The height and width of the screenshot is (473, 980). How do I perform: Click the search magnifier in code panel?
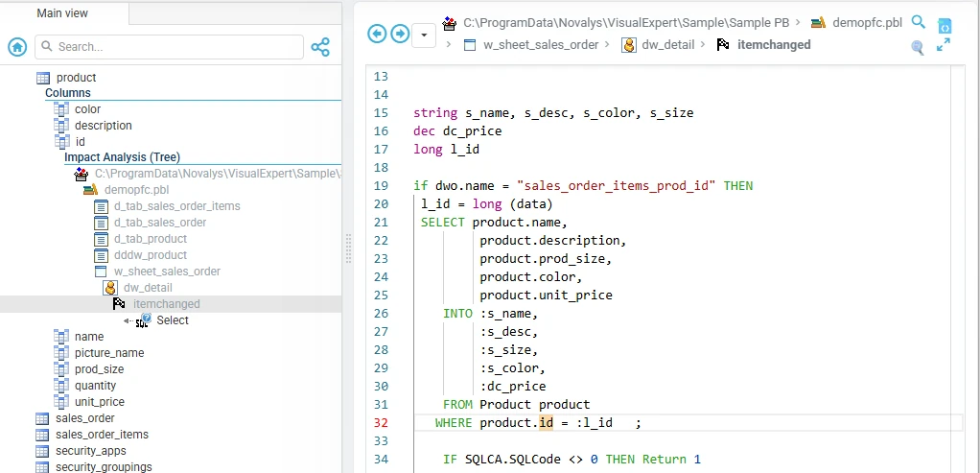[918, 22]
